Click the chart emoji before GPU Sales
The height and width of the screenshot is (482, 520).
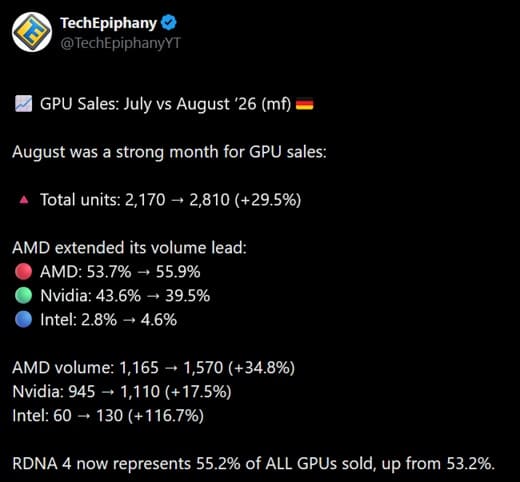(24, 104)
